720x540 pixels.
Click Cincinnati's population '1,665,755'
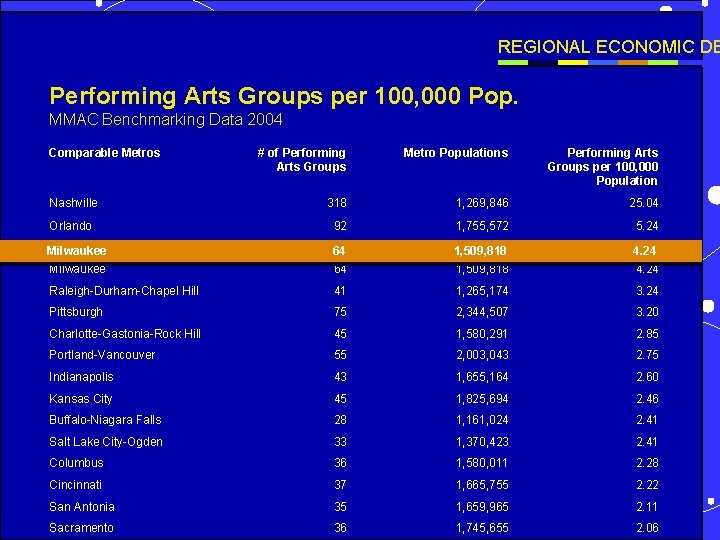[482, 485]
